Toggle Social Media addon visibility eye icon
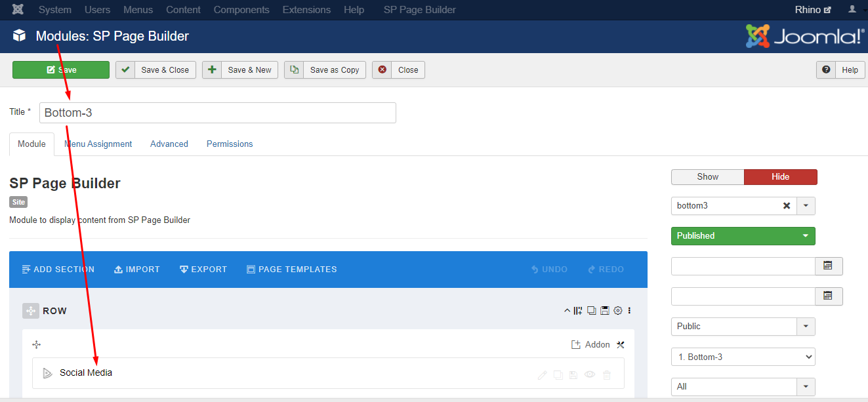 (x=590, y=375)
